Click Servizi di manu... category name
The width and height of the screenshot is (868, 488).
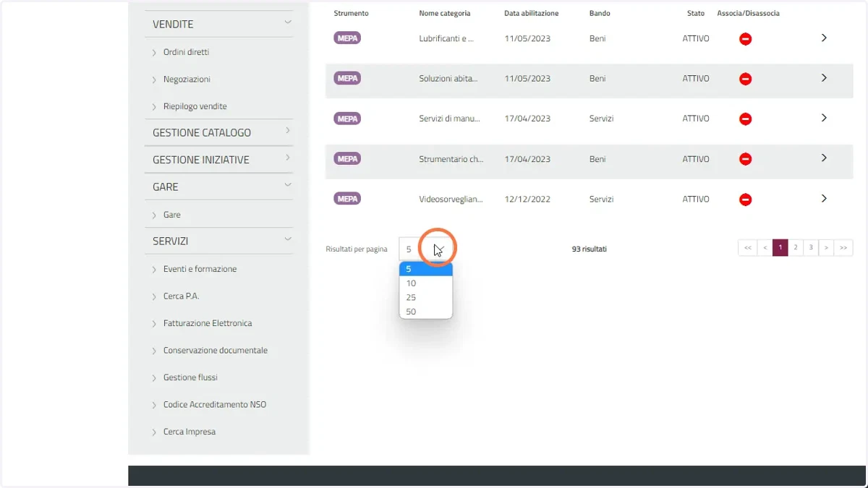[449, 119]
